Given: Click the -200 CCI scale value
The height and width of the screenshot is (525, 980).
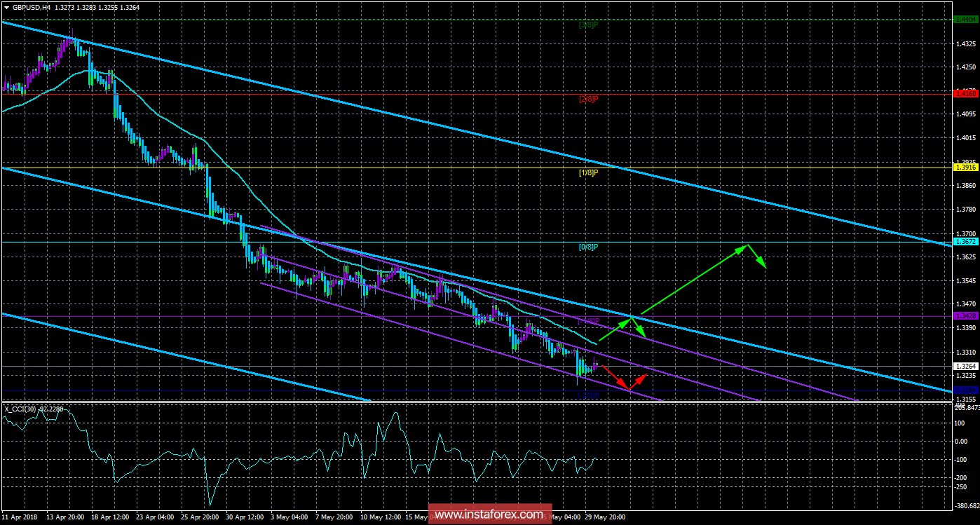Looking at the screenshot, I should (962, 477).
